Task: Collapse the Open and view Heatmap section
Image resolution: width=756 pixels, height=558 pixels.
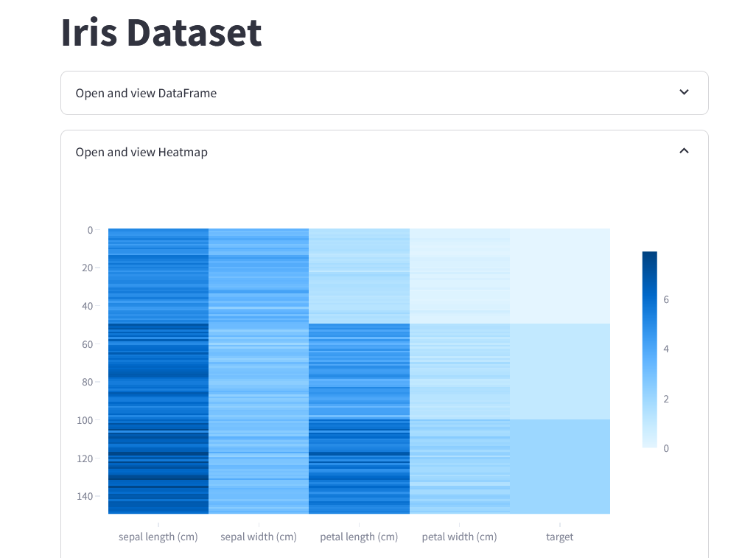Action: pos(385,152)
